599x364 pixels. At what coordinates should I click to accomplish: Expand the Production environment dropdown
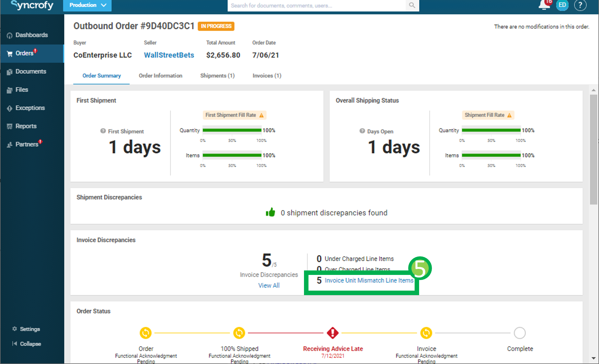click(x=87, y=5)
